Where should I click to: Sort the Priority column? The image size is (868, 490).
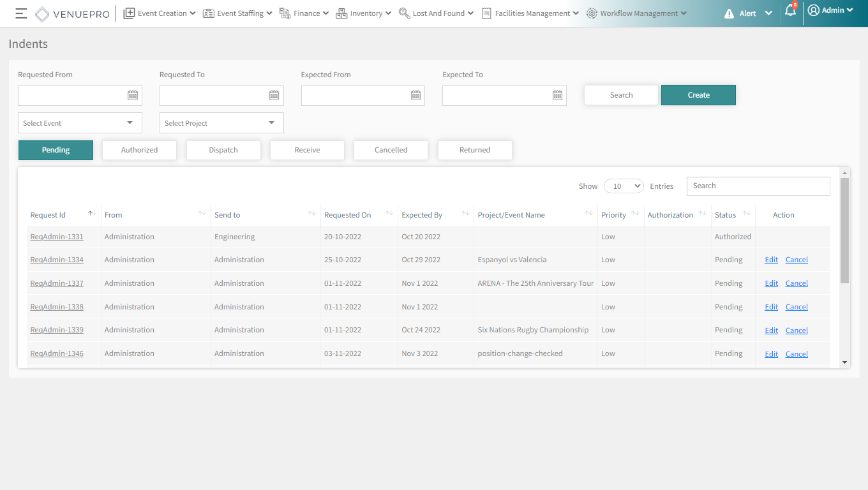(x=635, y=214)
